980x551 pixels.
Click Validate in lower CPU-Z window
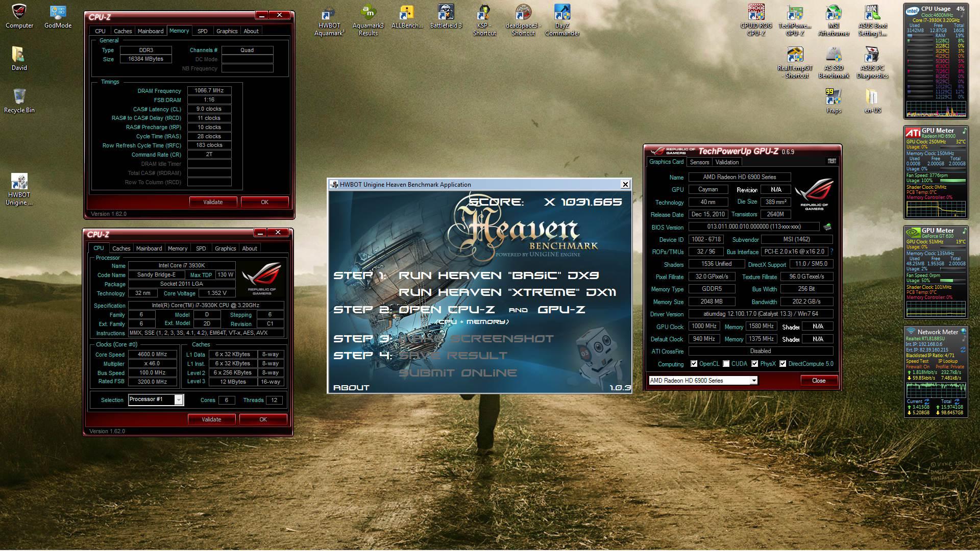(x=211, y=419)
